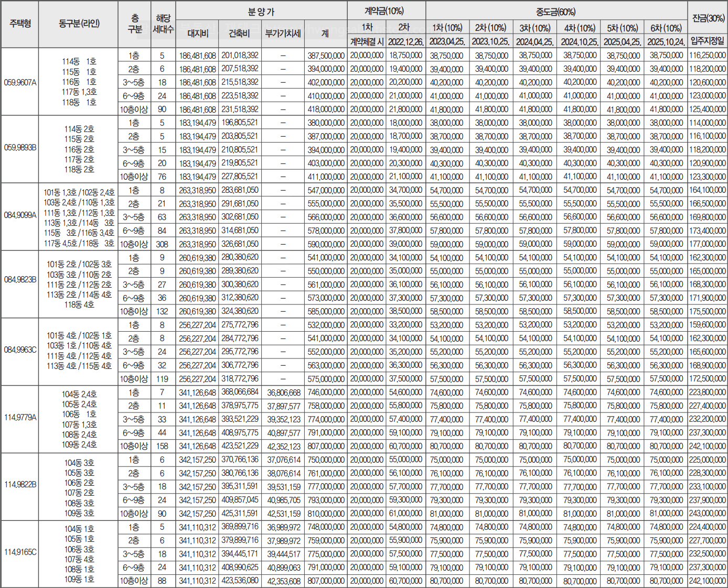Viewport: 728px width, 588px height.
Task: Click household count 158
Action: pos(162,447)
